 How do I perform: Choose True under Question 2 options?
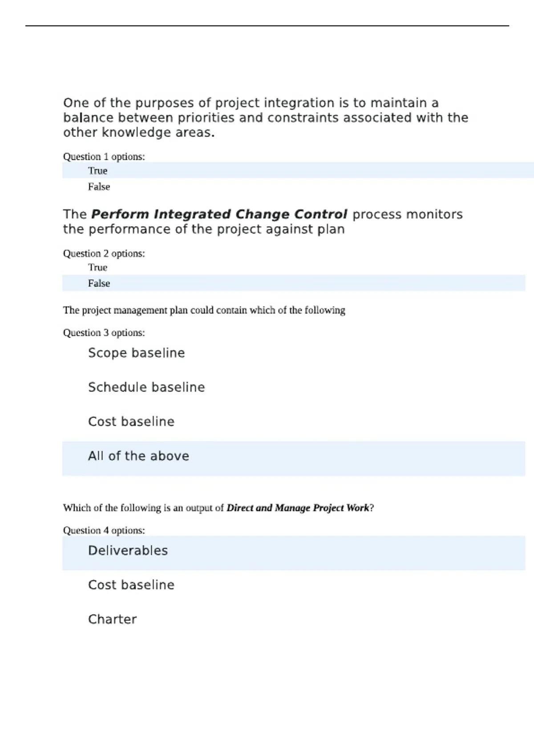pyautogui.click(x=97, y=267)
